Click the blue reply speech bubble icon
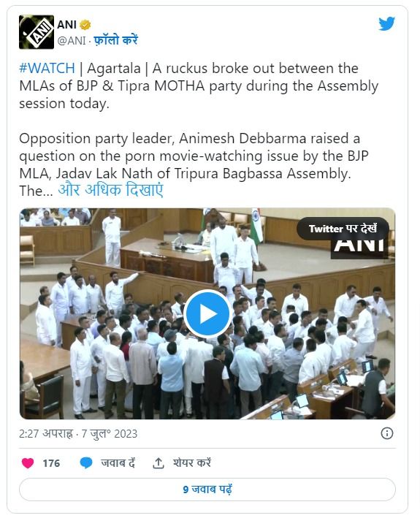 [86, 462]
